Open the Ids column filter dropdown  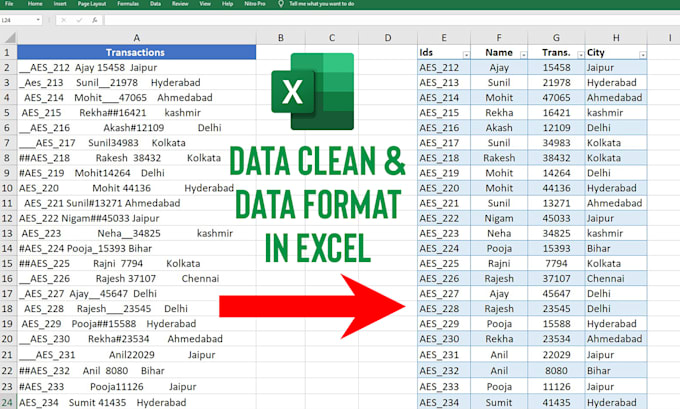[x=466, y=55]
